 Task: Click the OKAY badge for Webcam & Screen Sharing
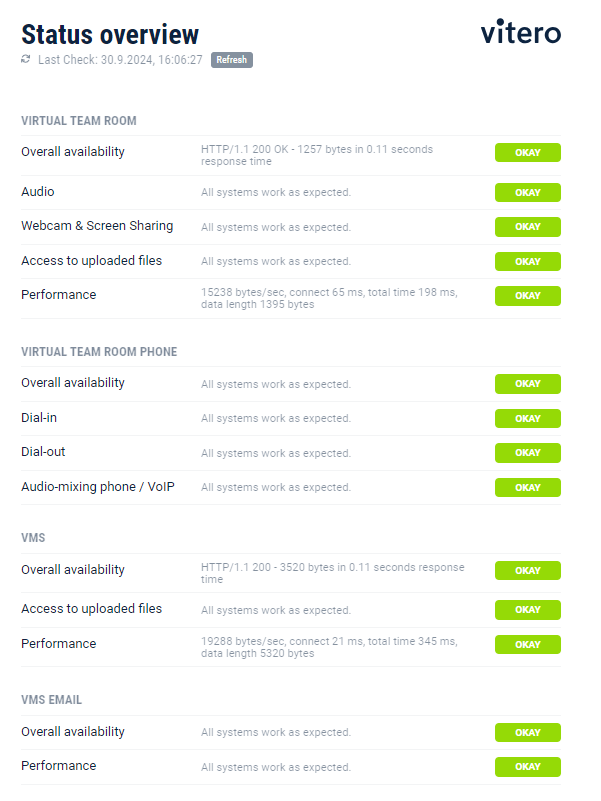[527, 227]
